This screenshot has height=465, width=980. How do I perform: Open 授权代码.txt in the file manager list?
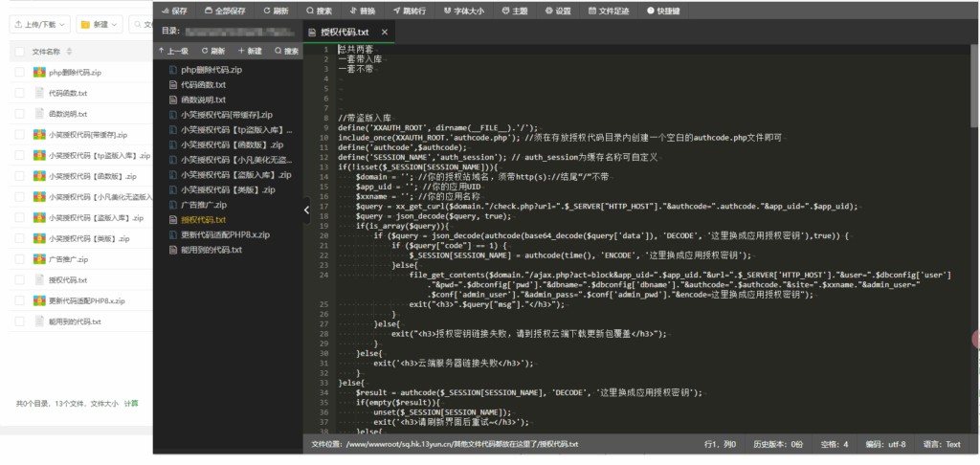pos(68,280)
